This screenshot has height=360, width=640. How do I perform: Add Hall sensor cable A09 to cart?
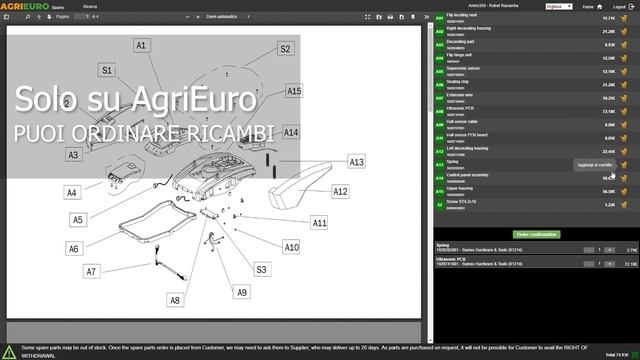tap(624, 125)
